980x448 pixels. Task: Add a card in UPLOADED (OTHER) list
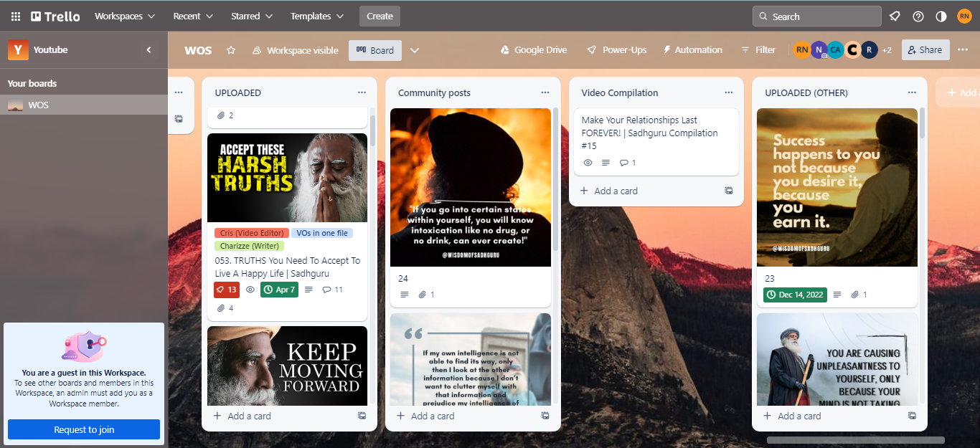pos(793,416)
